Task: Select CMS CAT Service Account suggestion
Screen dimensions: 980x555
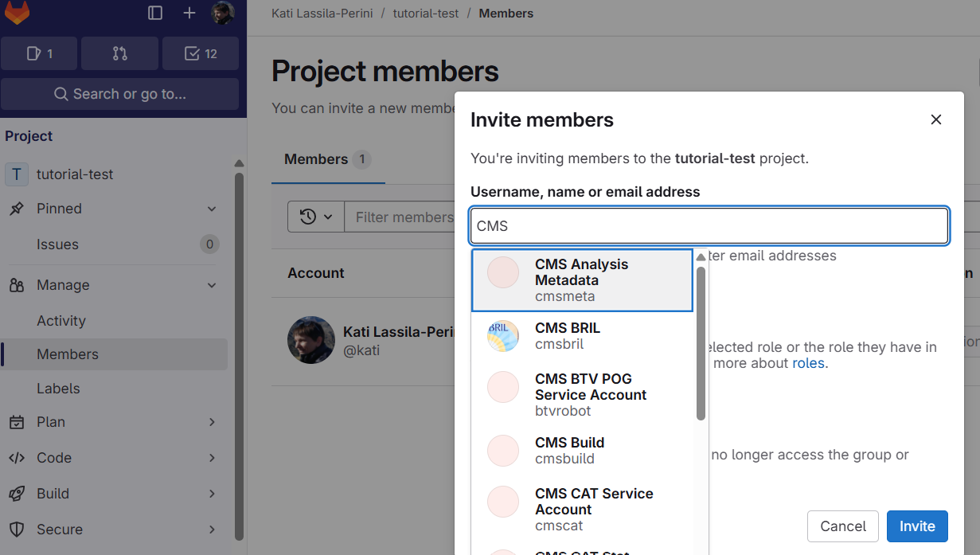Action: (x=583, y=510)
